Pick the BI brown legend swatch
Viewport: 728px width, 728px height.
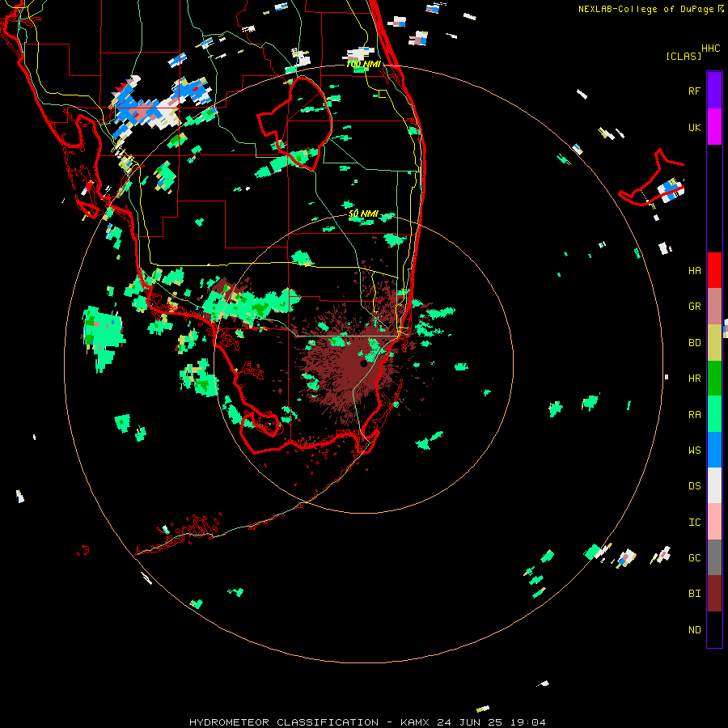[714, 594]
